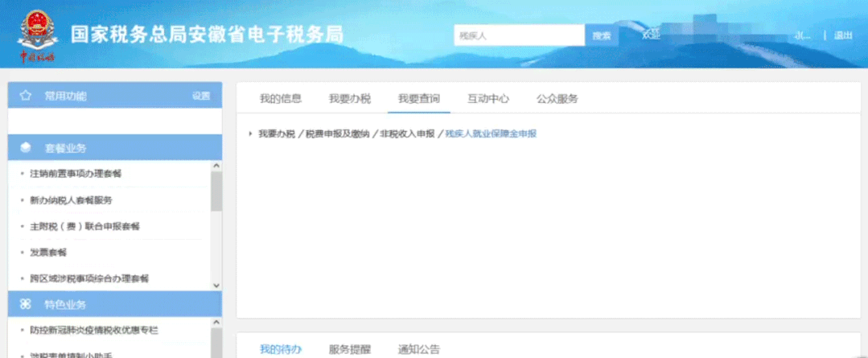This screenshot has height=358, width=868.
Task: Open 注销前置事项办理套餐 menu item
Action: pyautogui.click(x=76, y=174)
